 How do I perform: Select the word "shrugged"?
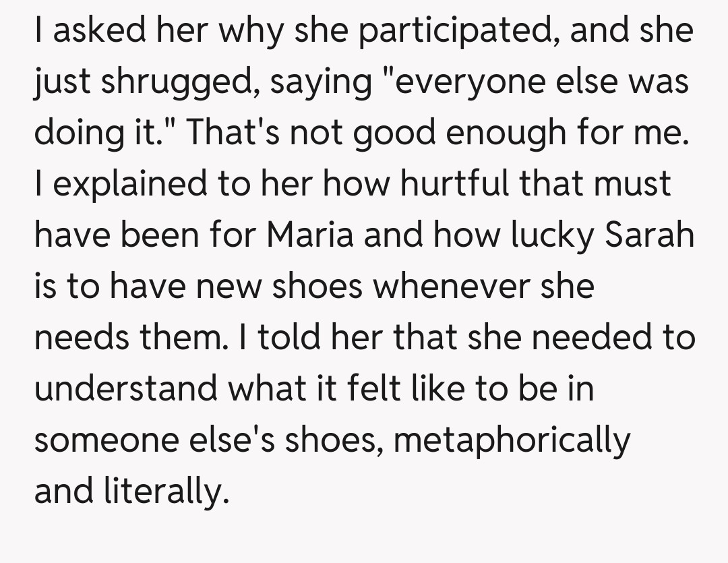[x=173, y=82]
